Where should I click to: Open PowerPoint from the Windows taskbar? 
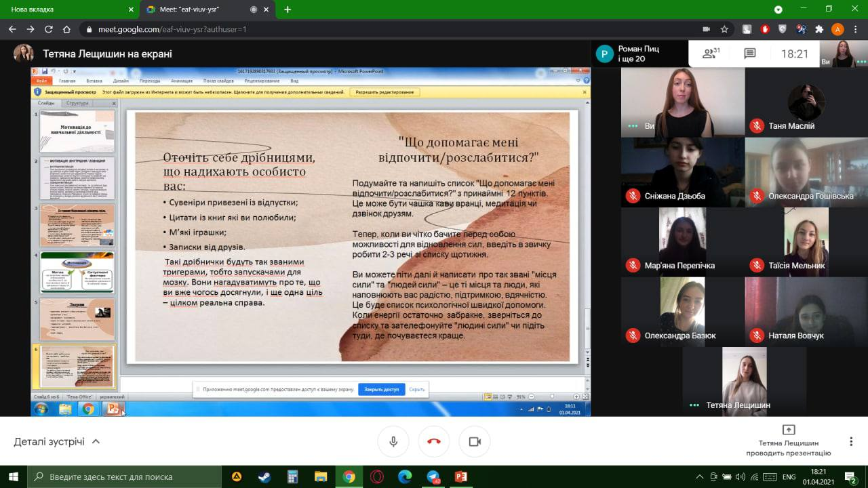coord(461,476)
